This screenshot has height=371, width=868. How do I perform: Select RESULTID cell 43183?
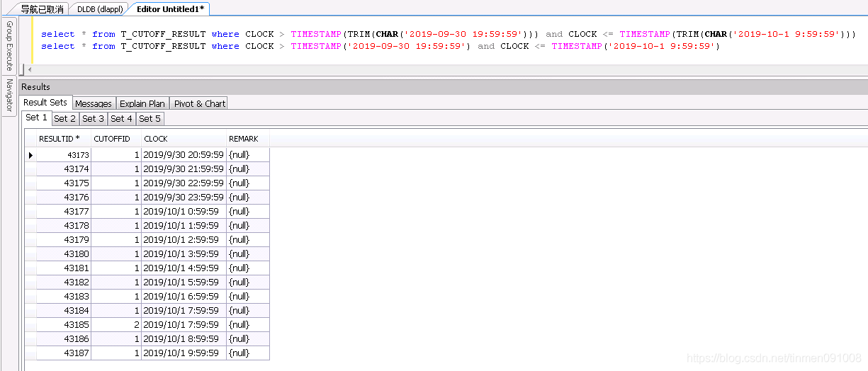point(64,296)
